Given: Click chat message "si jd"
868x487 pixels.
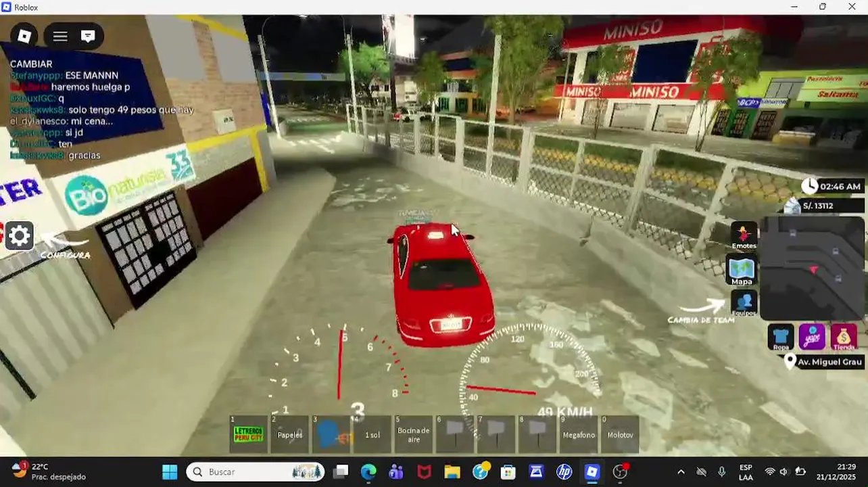Looking at the screenshot, I should click(x=74, y=133).
